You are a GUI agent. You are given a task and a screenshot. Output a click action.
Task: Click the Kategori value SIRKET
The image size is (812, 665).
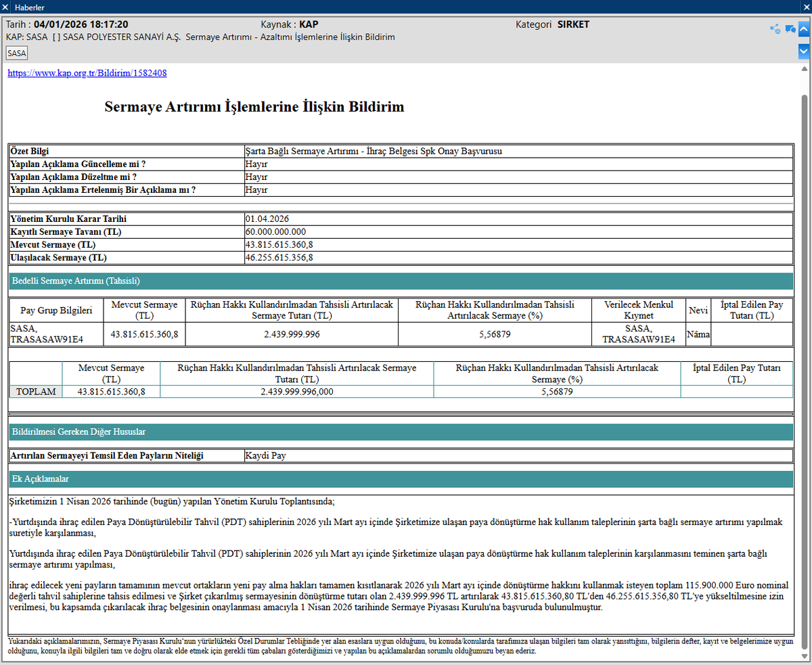tap(573, 24)
